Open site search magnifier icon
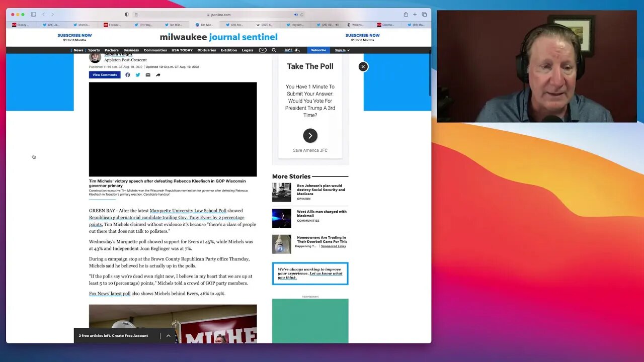The width and height of the screenshot is (644, 362). (x=274, y=50)
